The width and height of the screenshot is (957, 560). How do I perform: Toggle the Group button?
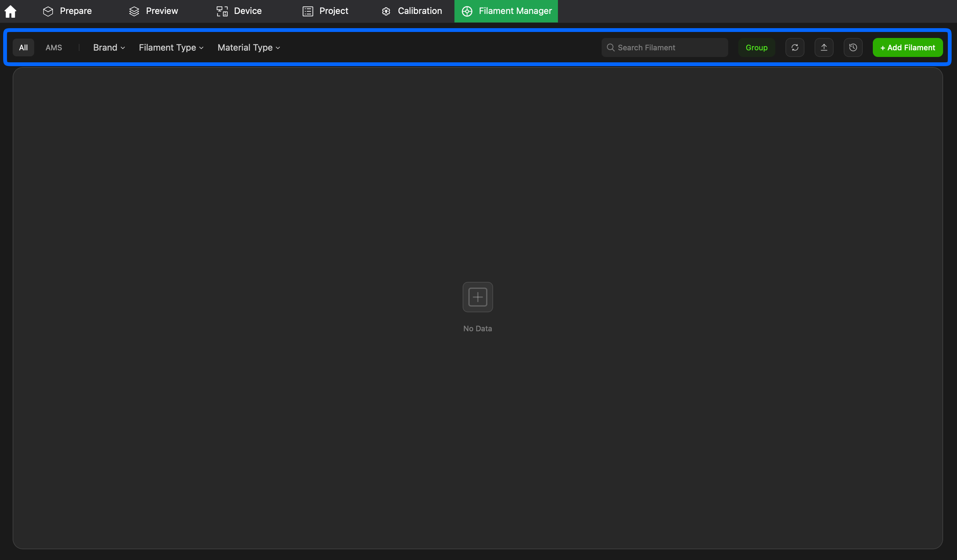756,47
